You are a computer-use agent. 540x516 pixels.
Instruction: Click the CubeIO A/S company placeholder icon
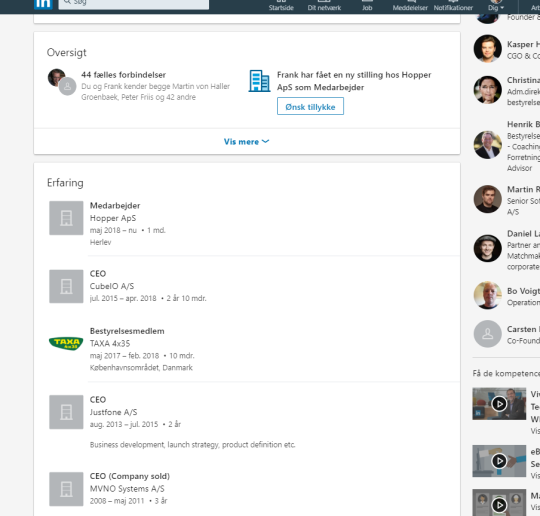coord(66,286)
